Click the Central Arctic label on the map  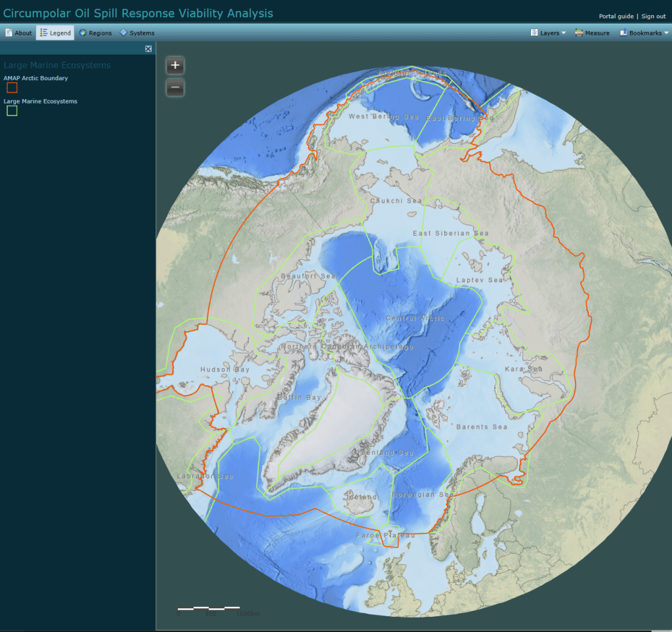tap(415, 318)
